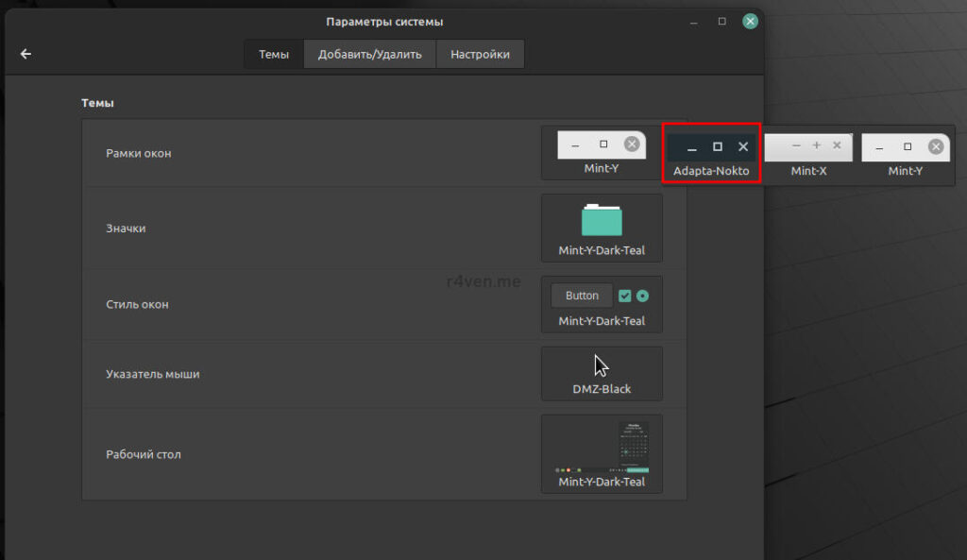Minimize the System Settings window
Screen dimensions: 967x560
[694, 21]
